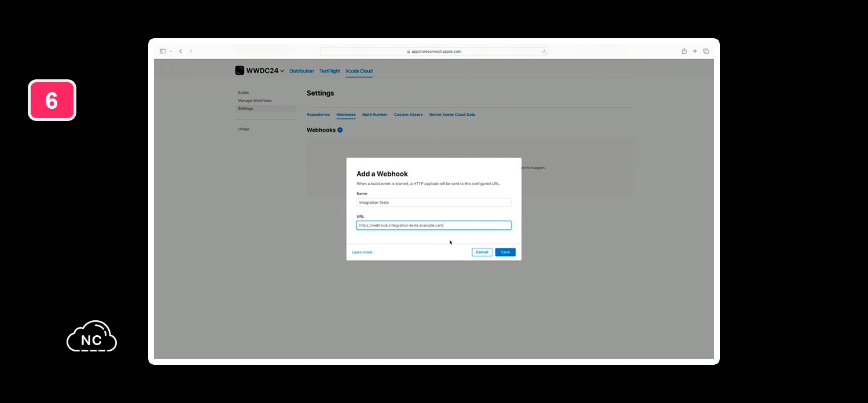This screenshot has width=868, height=403.
Task: Switch to the Custom Aliases settings tab
Action: click(409, 115)
